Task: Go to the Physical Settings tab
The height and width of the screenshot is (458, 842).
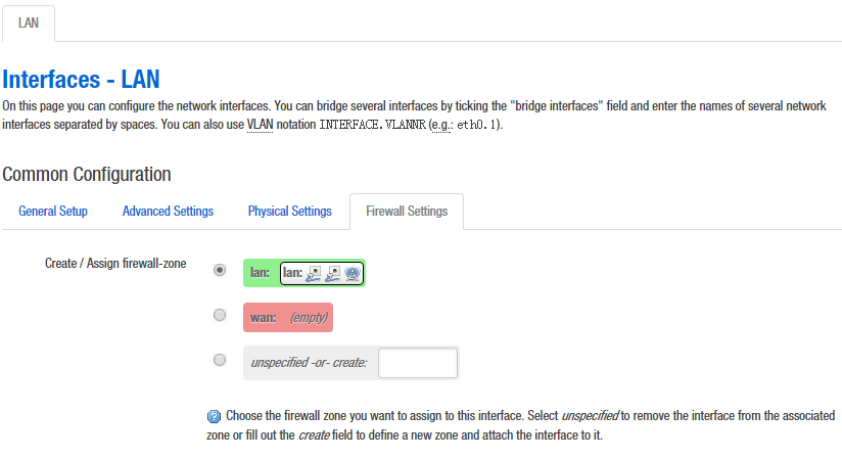Action: tap(290, 211)
